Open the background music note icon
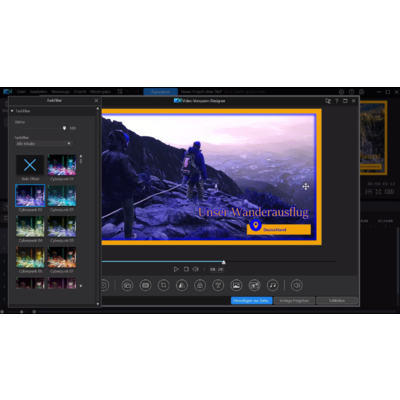 [273, 285]
